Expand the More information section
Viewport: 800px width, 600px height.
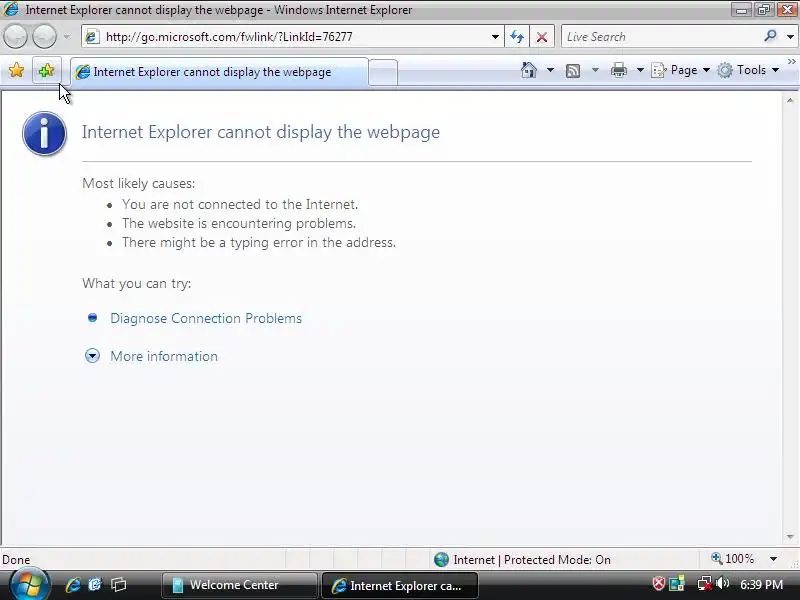tap(92, 356)
